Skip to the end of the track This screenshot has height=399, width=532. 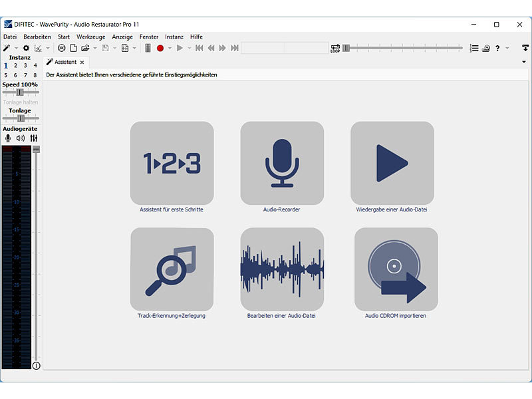(235, 48)
